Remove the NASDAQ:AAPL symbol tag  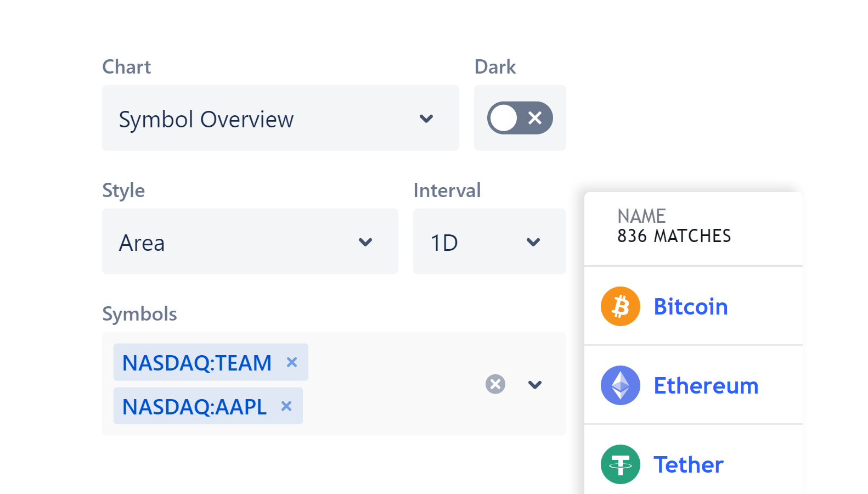click(x=286, y=406)
